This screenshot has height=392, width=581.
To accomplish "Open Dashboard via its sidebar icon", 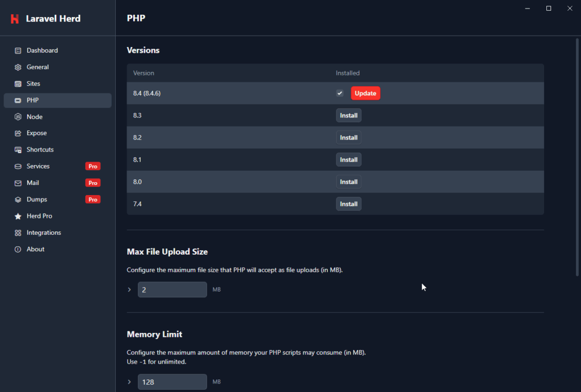I will pyautogui.click(x=18, y=50).
